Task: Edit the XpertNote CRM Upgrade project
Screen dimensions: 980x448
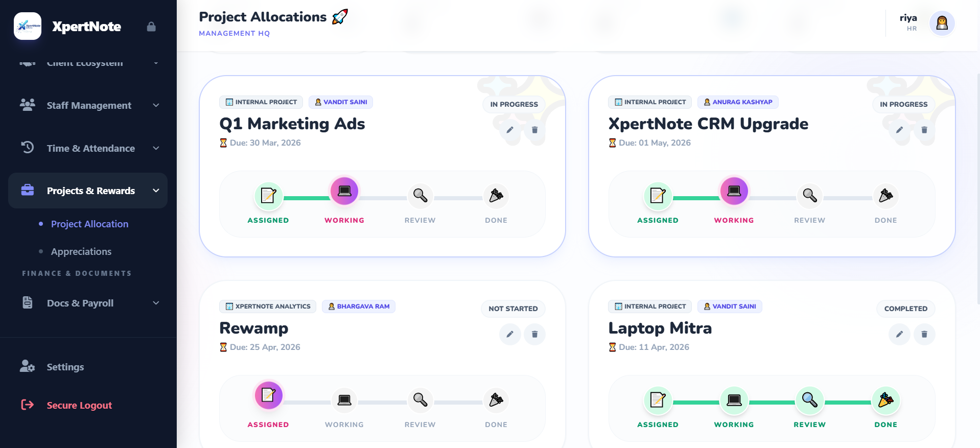Action: pos(899,130)
